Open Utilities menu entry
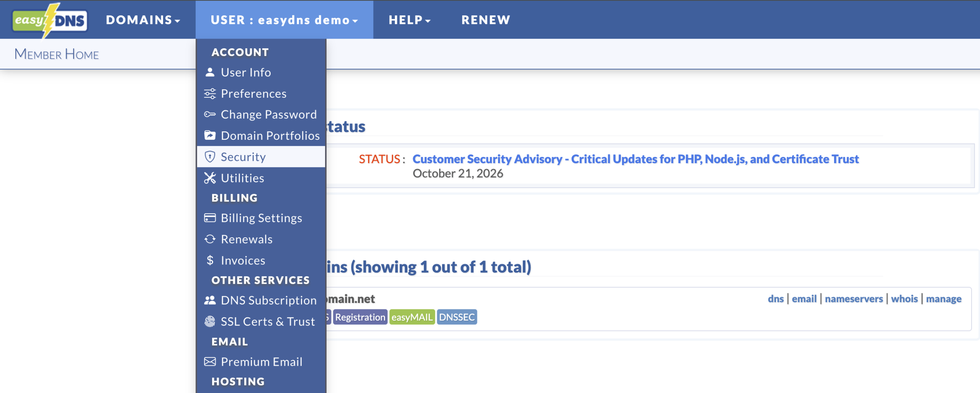Image resolution: width=980 pixels, height=393 pixels. tap(261, 178)
